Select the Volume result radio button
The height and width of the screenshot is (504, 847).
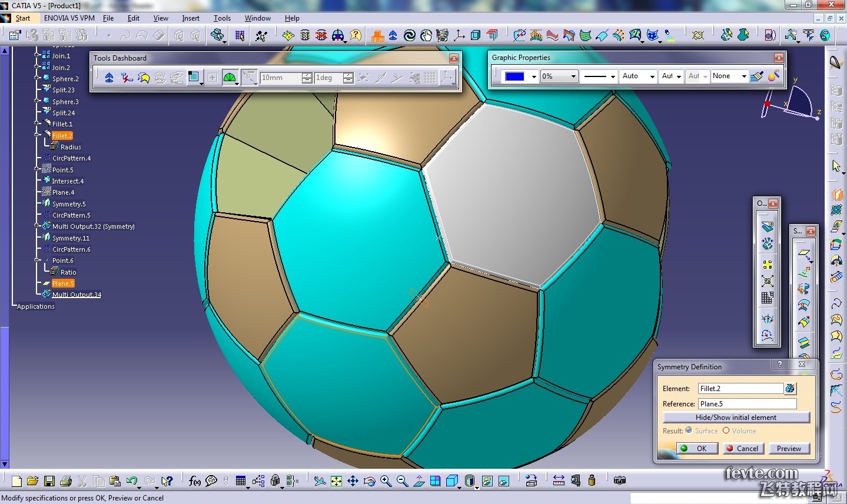pos(726,430)
